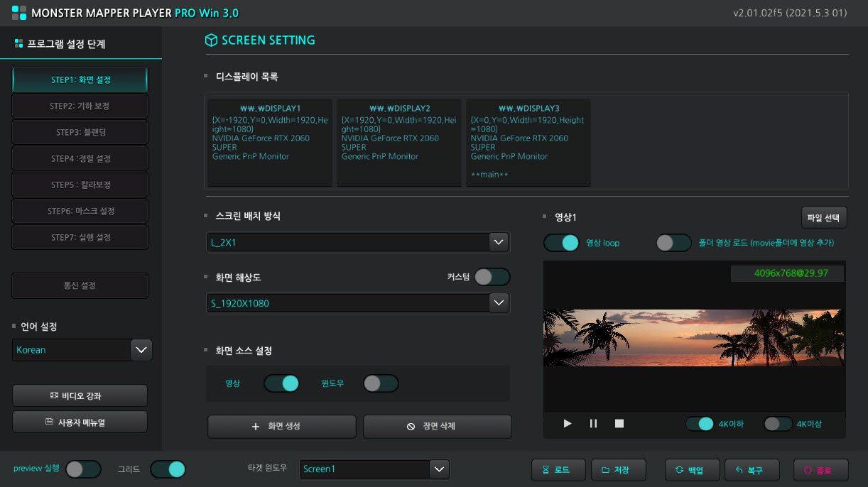868x487 pixels.
Task: Click the 비디오 강좌 button
Action: click(80, 395)
